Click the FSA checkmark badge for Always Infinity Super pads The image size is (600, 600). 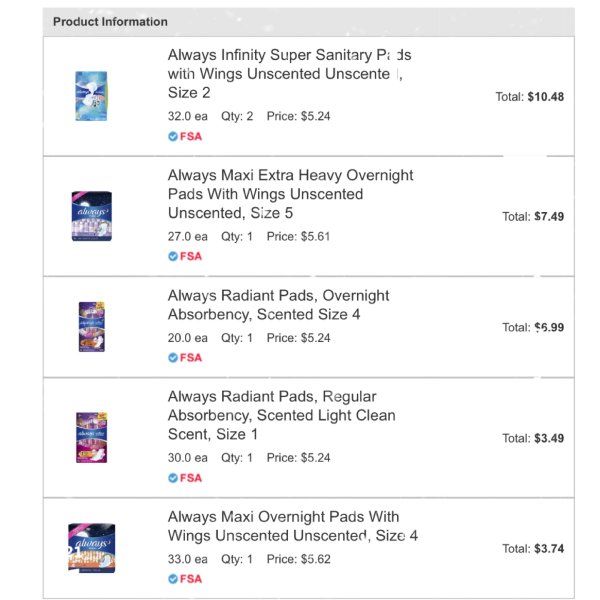click(185, 136)
